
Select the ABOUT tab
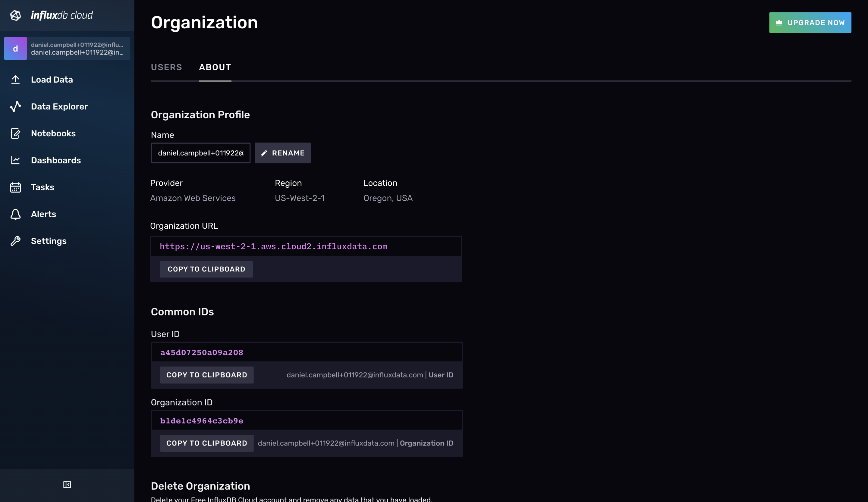click(215, 67)
